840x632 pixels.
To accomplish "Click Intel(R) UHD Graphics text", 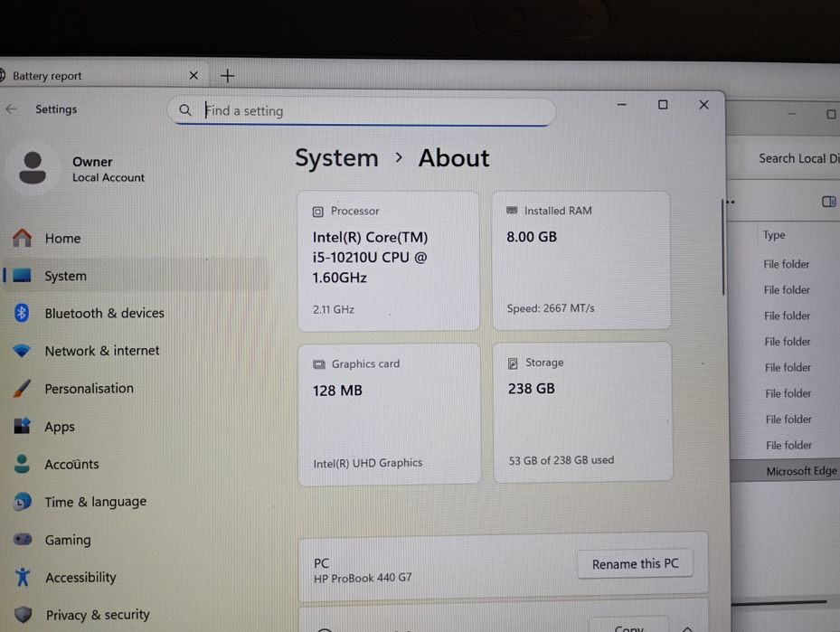I will 367,463.
